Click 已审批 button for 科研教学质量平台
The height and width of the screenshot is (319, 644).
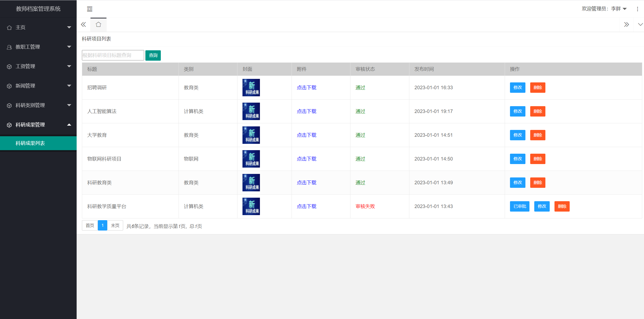pos(519,206)
